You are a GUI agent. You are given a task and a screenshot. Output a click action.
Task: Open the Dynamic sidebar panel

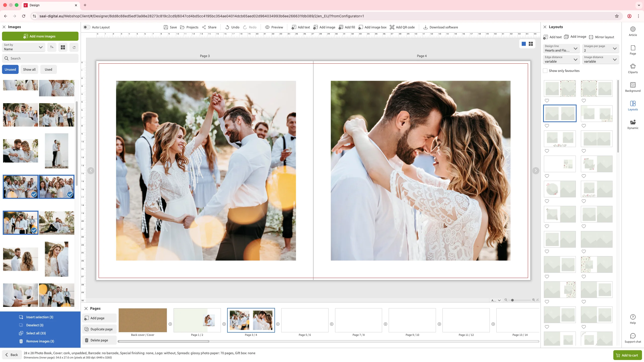pos(633,124)
